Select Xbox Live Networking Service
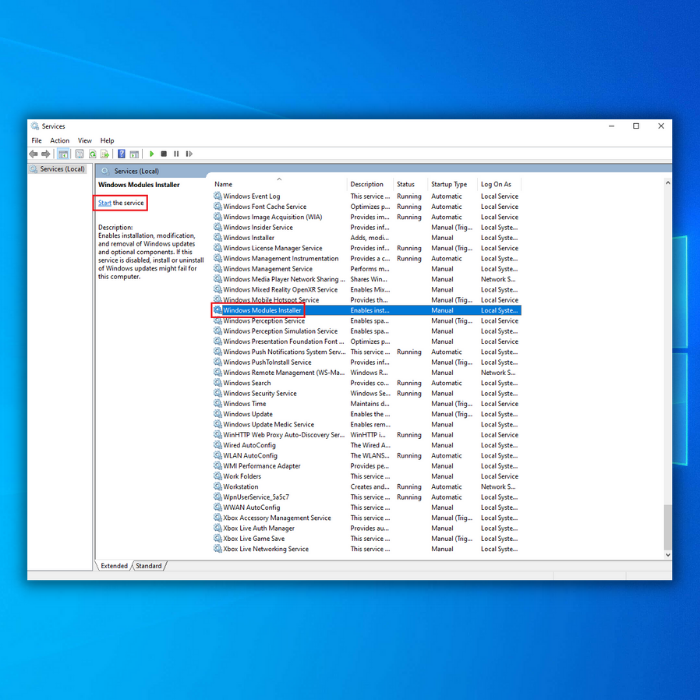The height and width of the screenshot is (700, 700). tap(367, 549)
